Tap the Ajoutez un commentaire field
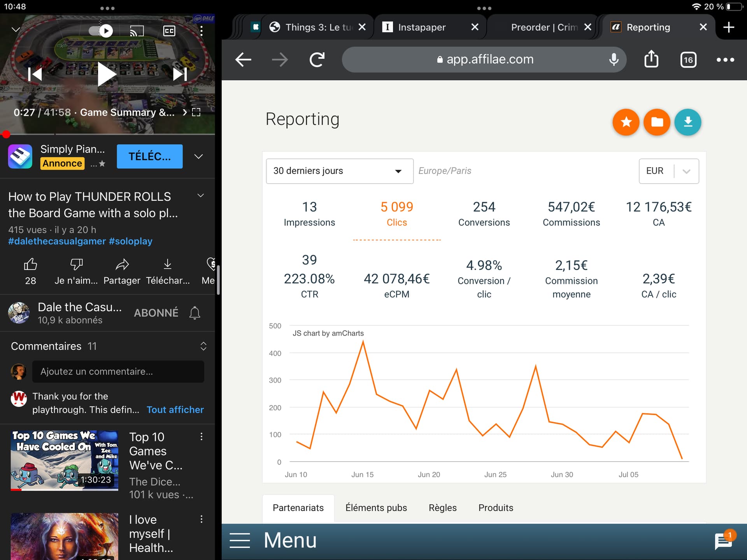747x560 pixels. (118, 371)
